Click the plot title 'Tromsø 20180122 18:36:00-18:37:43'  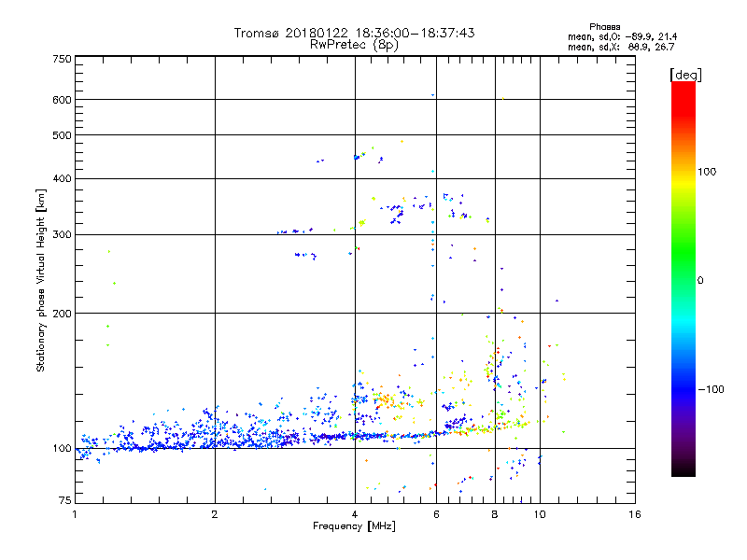click(x=354, y=33)
